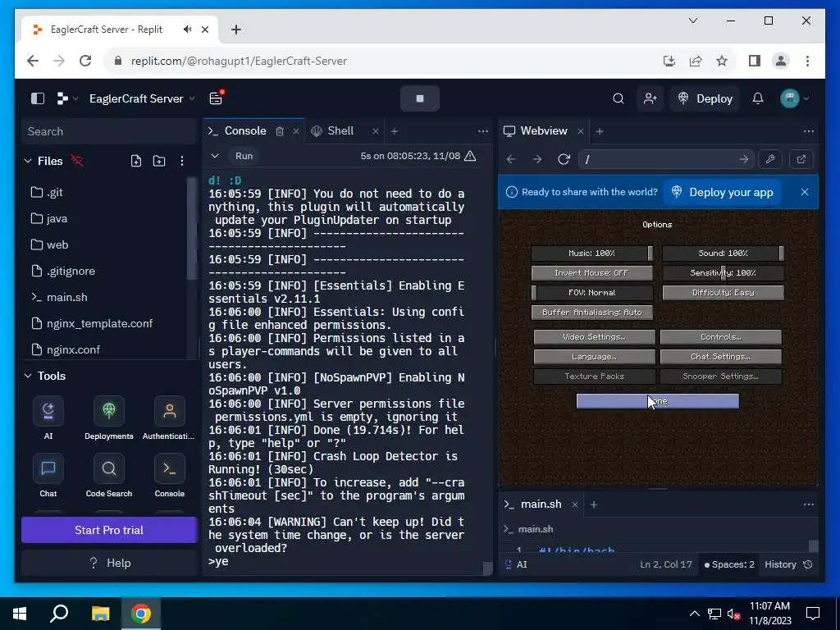This screenshot has width=840, height=630.
Task: Dismiss the Ready to share banner
Action: coord(805,192)
